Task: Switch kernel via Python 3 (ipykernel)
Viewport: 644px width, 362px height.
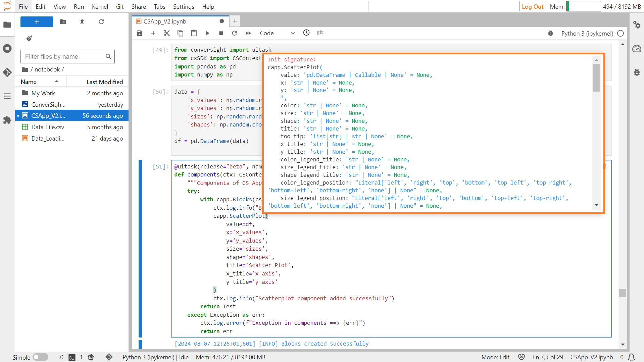Action: pyautogui.click(x=587, y=33)
